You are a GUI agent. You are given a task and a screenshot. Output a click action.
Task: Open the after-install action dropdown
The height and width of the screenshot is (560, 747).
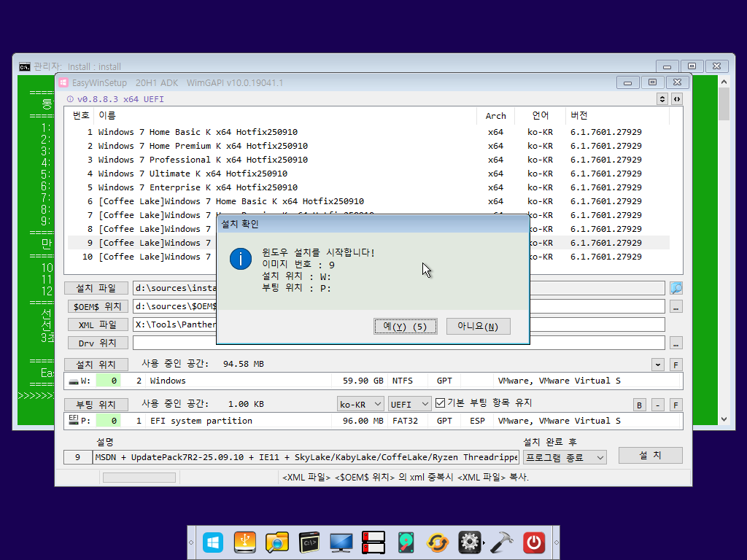pos(565,458)
